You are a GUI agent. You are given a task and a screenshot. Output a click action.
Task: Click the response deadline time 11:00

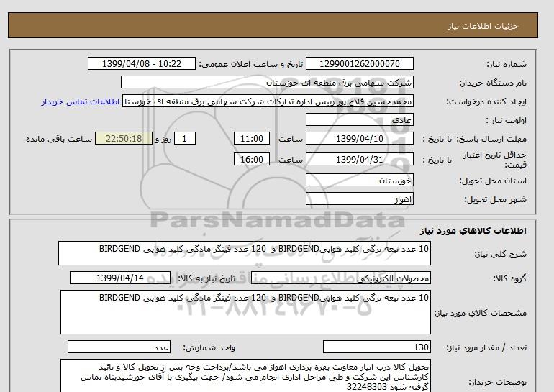[x=252, y=138]
